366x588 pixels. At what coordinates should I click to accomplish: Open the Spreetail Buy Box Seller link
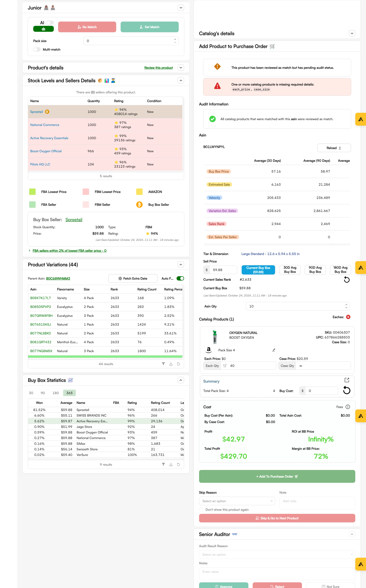tap(74, 220)
